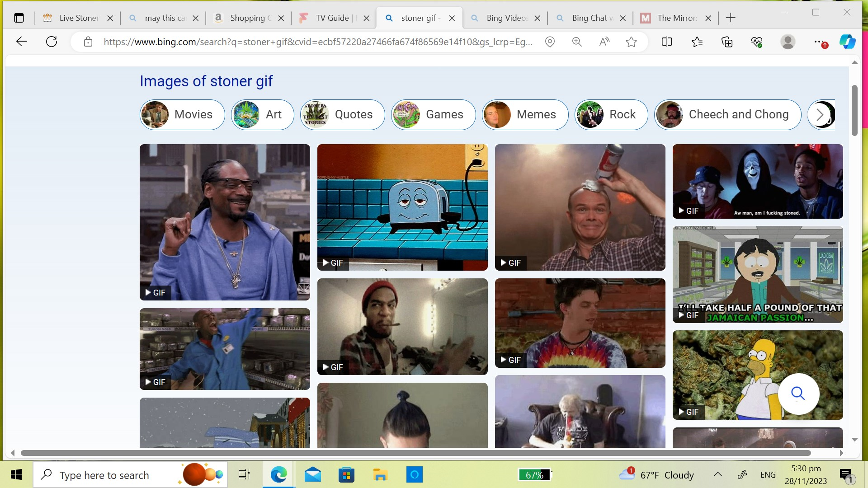Open the tab actions menu icon
Screen dimensions: 868x488
[x=19, y=18]
